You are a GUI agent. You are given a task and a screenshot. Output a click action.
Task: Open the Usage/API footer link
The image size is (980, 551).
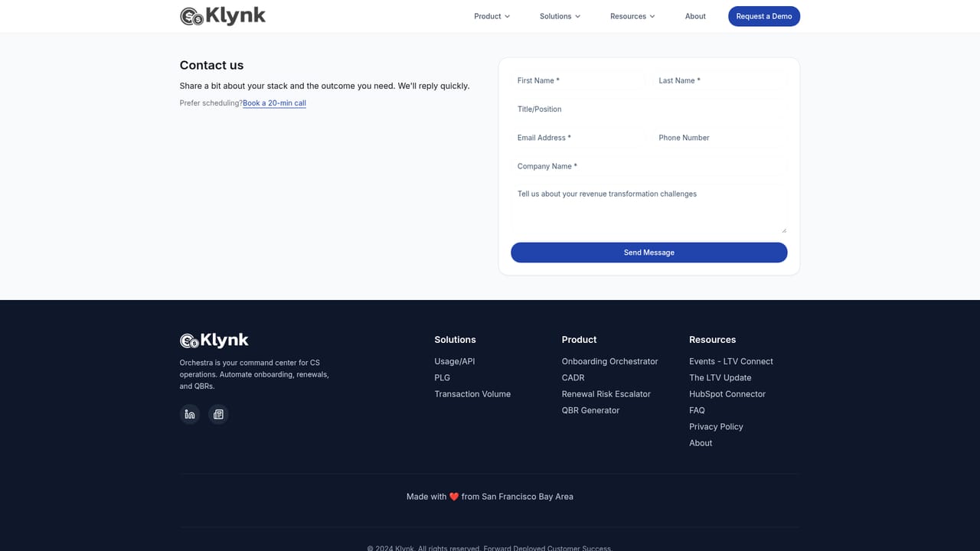pos(455,361)
